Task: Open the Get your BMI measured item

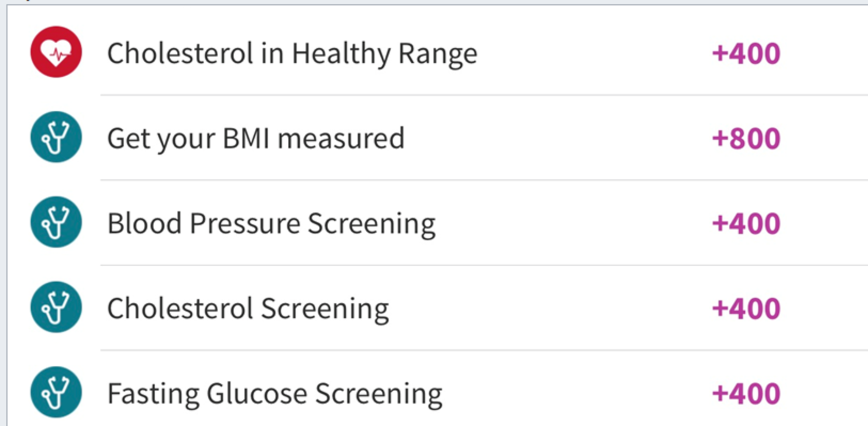Action: click(x=437, y=138)
